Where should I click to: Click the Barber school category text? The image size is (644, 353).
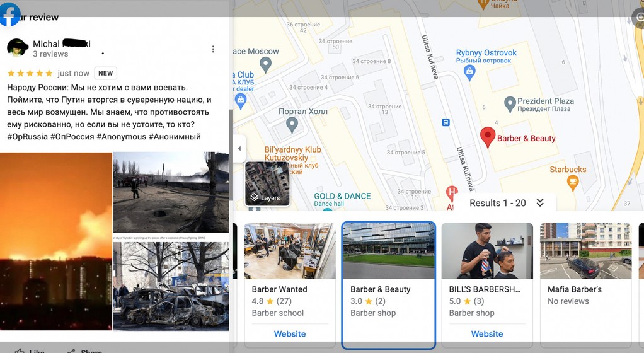point(278,313)
